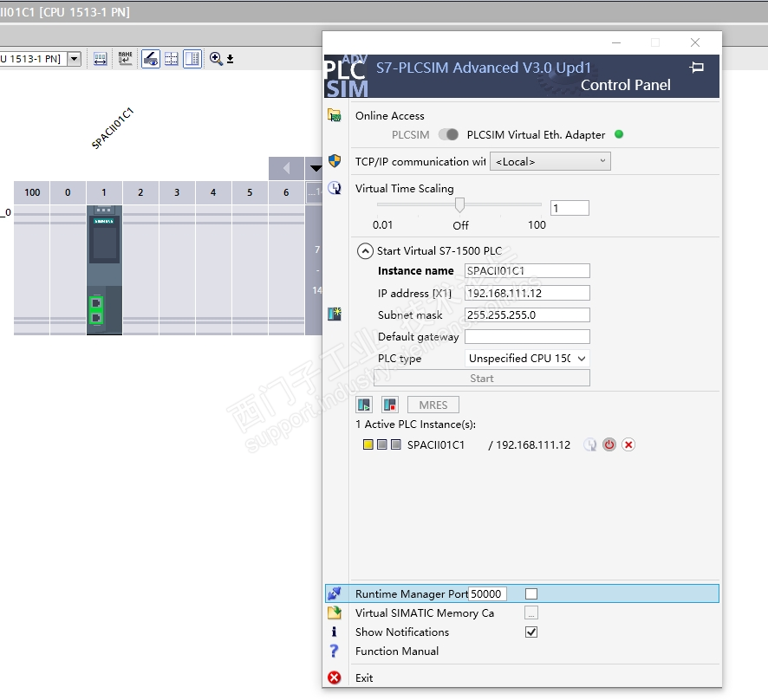Click the Virtual Time Scaling clock icon

(335, 188)
